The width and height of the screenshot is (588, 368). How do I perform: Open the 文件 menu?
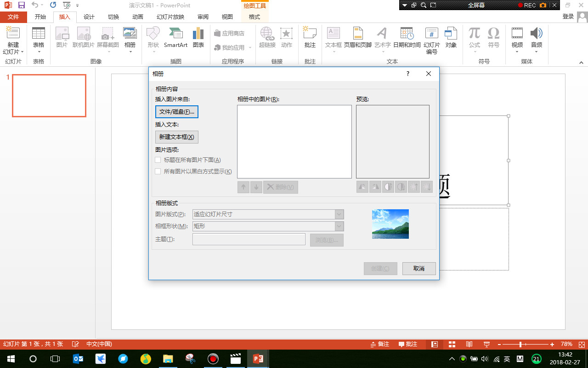point(14,17)
